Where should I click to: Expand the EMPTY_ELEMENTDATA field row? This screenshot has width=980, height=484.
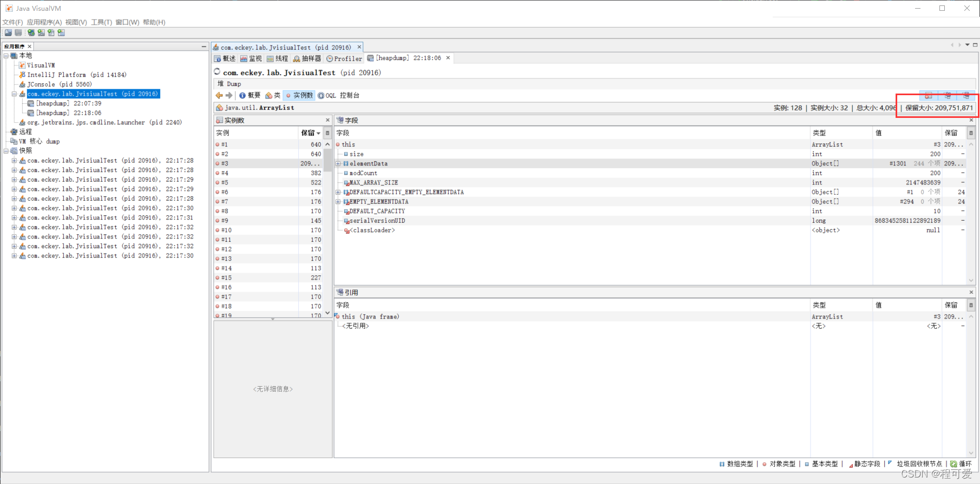[x=338, y=202]
